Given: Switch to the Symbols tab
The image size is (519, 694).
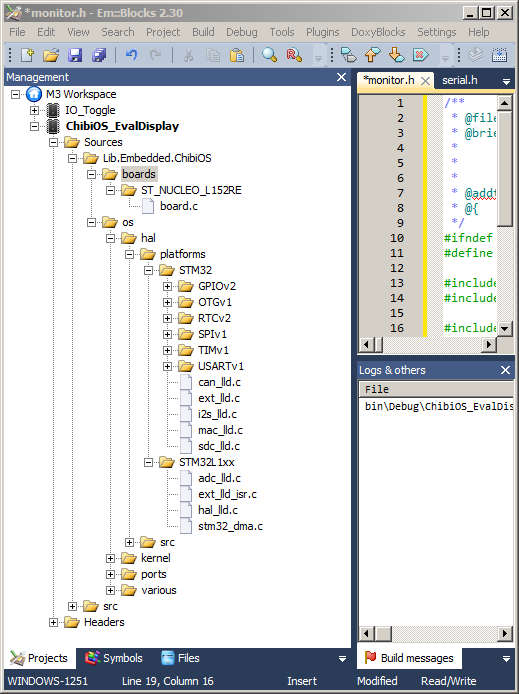Looking at the screenshot, I should 114,658.
